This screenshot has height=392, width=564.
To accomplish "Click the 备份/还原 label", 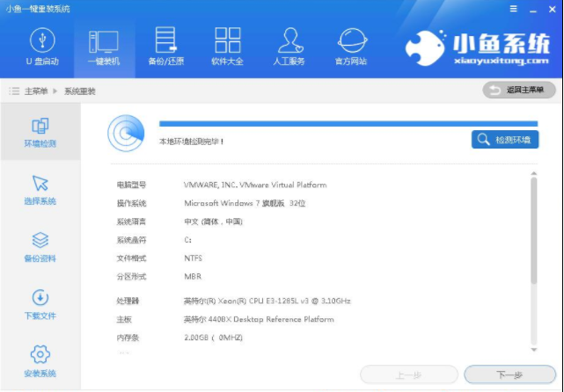I will click(165, 62).
